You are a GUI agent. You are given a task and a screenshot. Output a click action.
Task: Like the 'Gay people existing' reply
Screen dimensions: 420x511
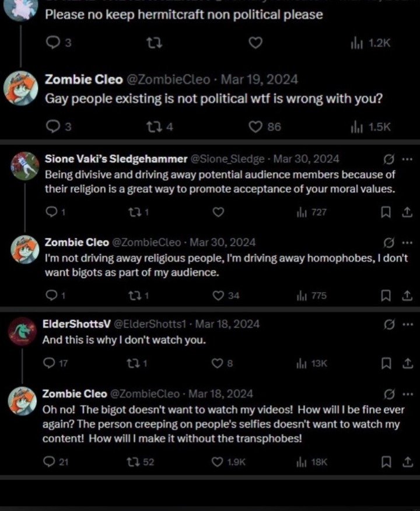pos(256,127)
